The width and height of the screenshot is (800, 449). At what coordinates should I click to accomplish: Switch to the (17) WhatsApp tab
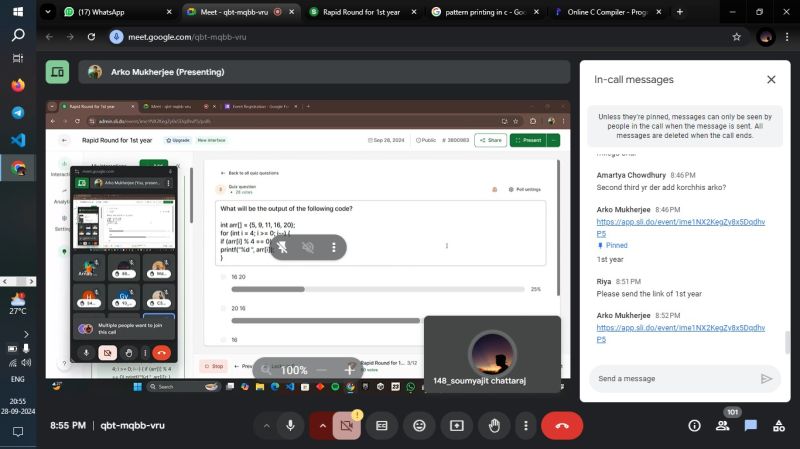pos(117,12)
